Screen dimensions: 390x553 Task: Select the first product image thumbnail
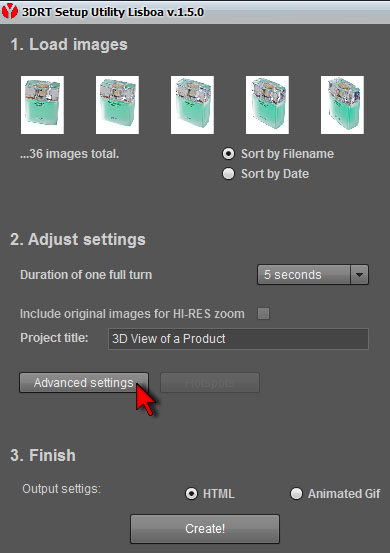pyautogui.click(x=42, y=105)
